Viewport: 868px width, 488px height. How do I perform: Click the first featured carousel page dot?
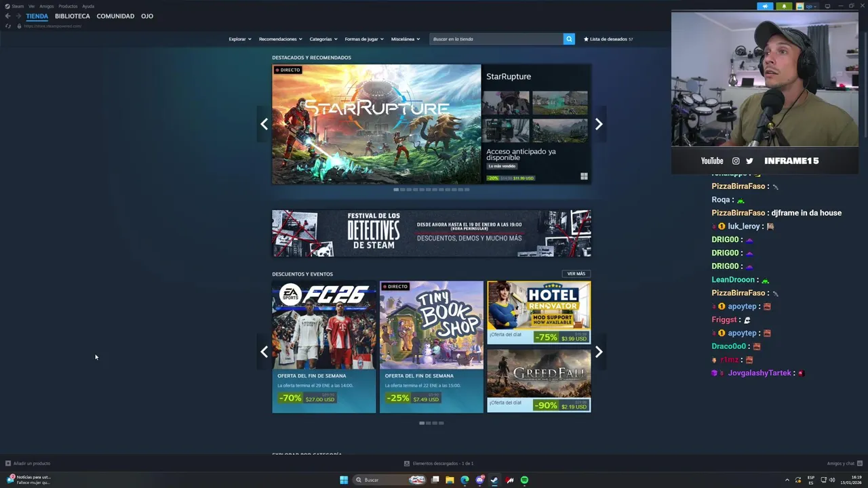click(x=396, y=190)
